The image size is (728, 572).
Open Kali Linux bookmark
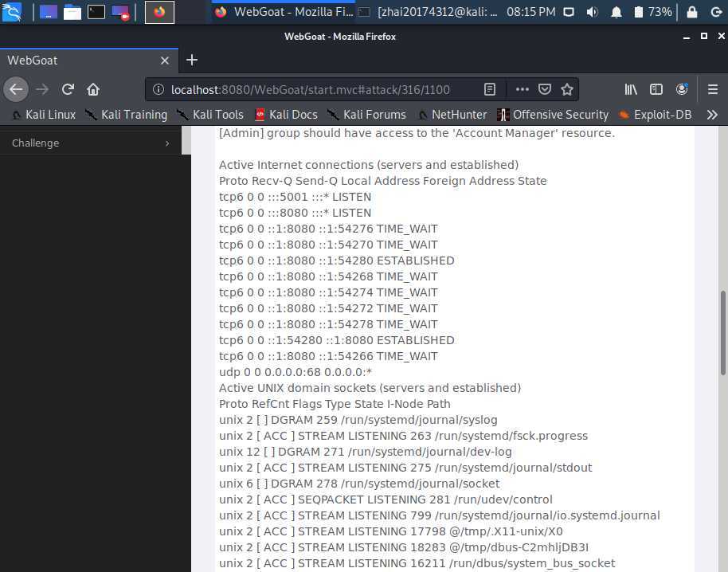44,115
